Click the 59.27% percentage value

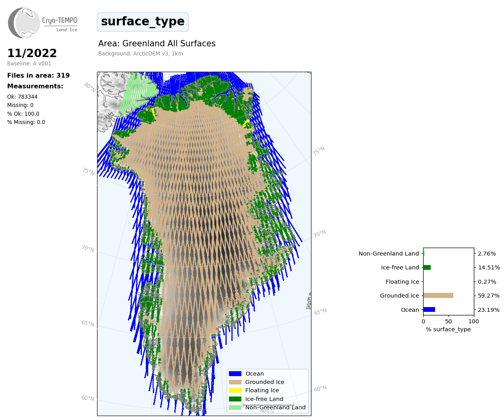click(x=489, y=296)
